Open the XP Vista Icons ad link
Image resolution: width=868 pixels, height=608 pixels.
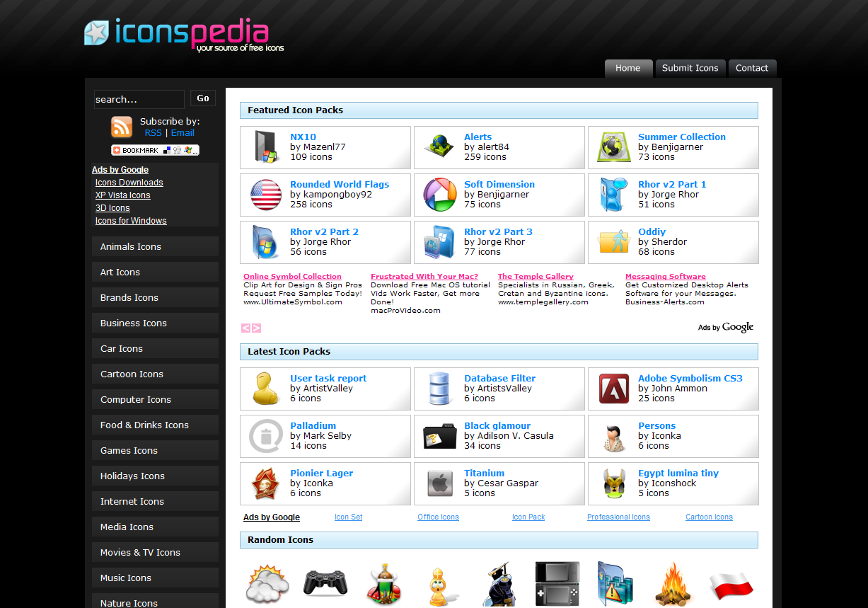click(x=123, y=195)
